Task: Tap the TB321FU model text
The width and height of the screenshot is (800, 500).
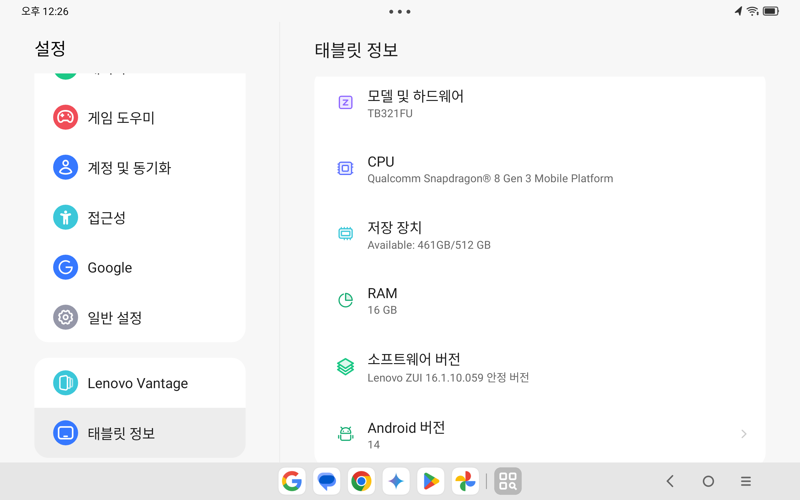Action: [390, 113]
